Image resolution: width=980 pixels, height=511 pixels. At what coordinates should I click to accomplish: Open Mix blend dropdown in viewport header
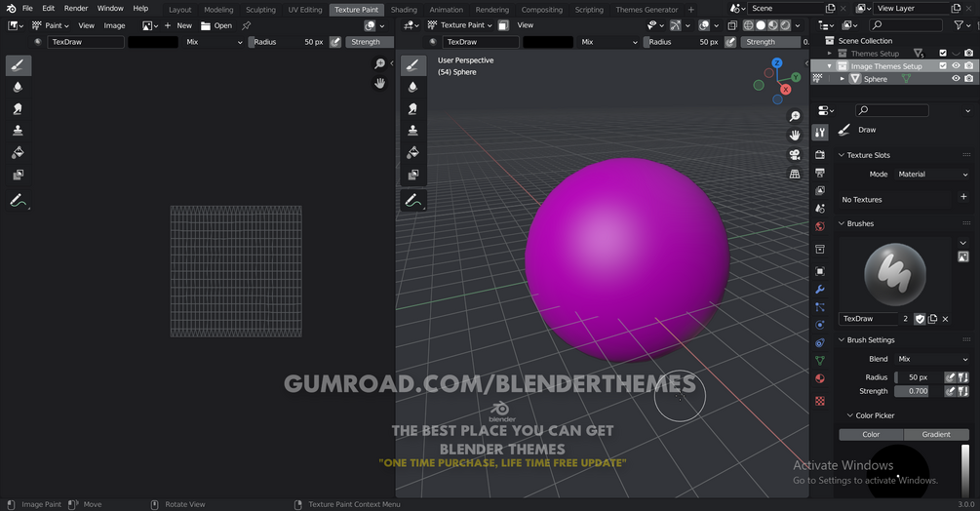(608, 42)
